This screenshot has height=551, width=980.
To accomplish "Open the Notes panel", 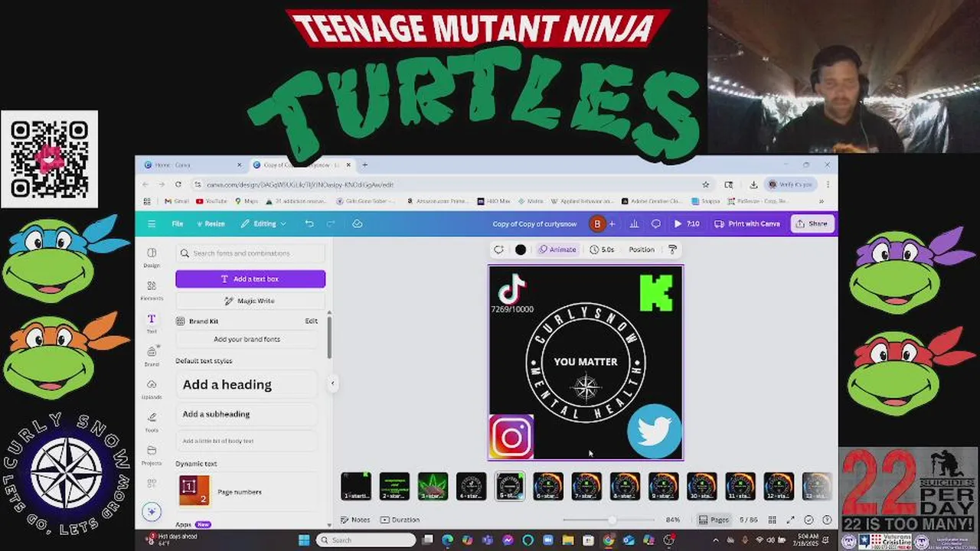I will [355, 520].
